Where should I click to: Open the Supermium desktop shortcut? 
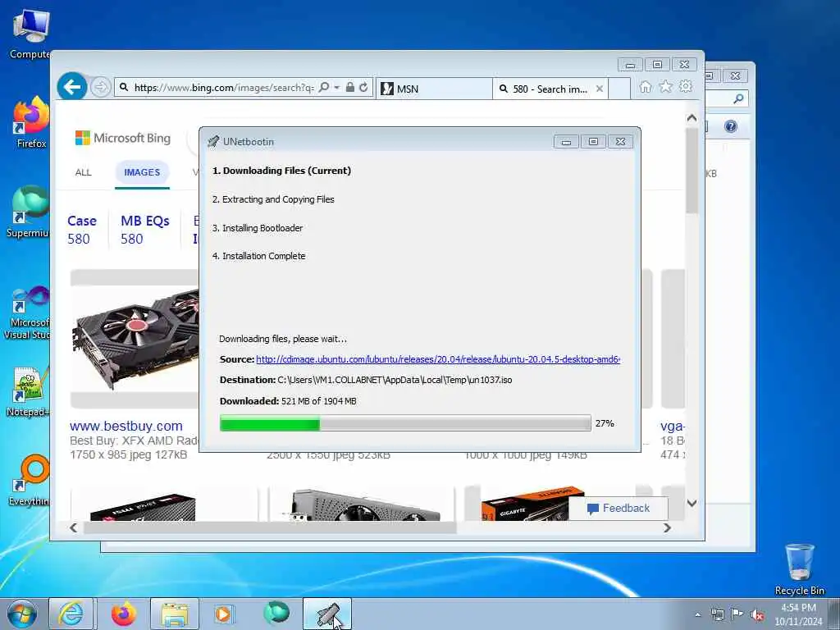(x=29, y=212)
